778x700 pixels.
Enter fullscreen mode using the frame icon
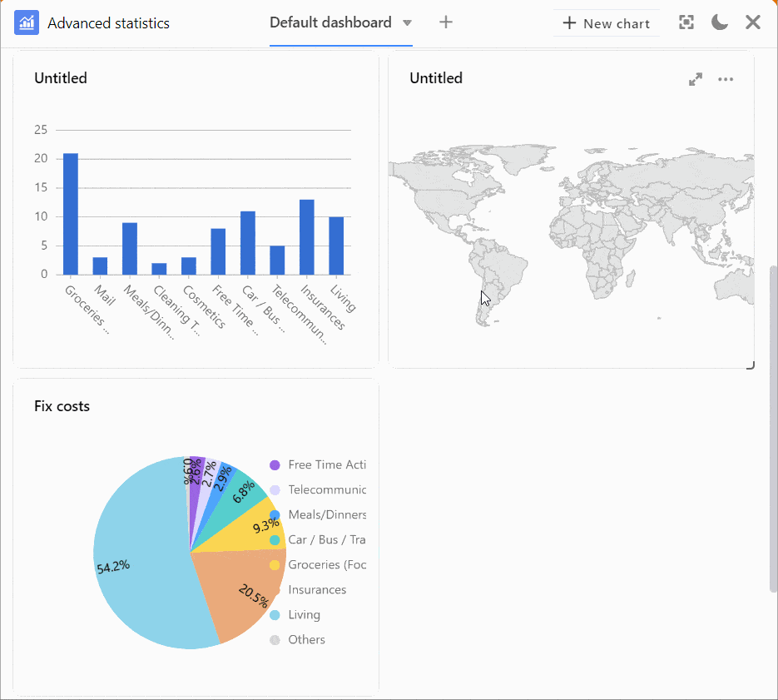pyautogui.click(x=686, y=22)
